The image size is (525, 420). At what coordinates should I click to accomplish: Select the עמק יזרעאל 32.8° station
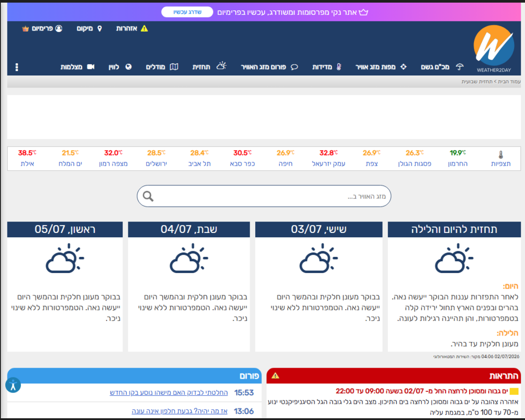tap(328, 158)
